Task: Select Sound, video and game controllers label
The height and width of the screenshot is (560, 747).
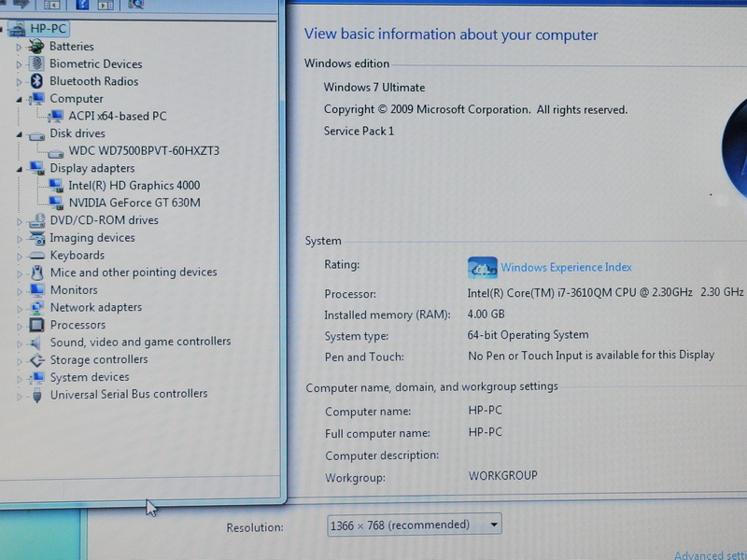Action: (x=141, y=342)
